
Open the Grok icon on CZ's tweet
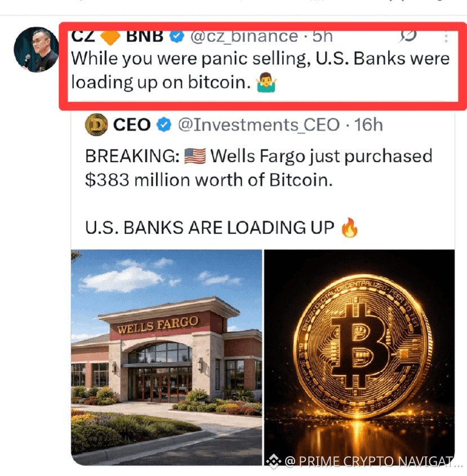pyautogui.click(x=407, y=36)
